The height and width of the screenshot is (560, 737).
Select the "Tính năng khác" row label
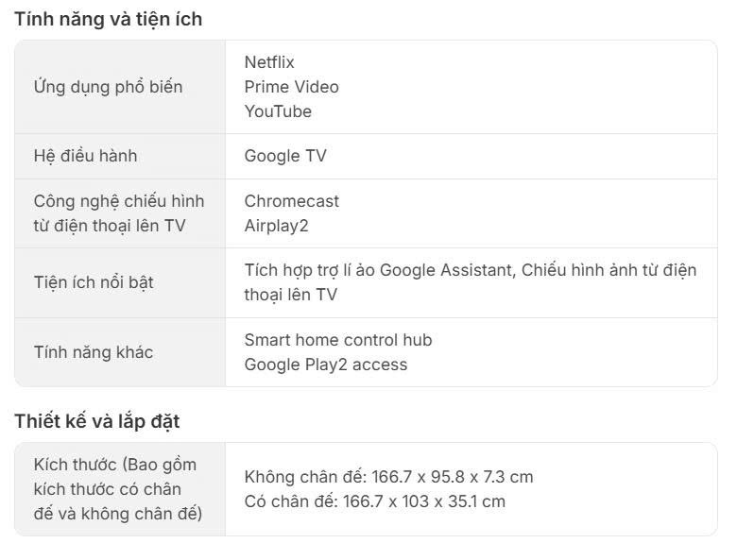click(94, 352)
